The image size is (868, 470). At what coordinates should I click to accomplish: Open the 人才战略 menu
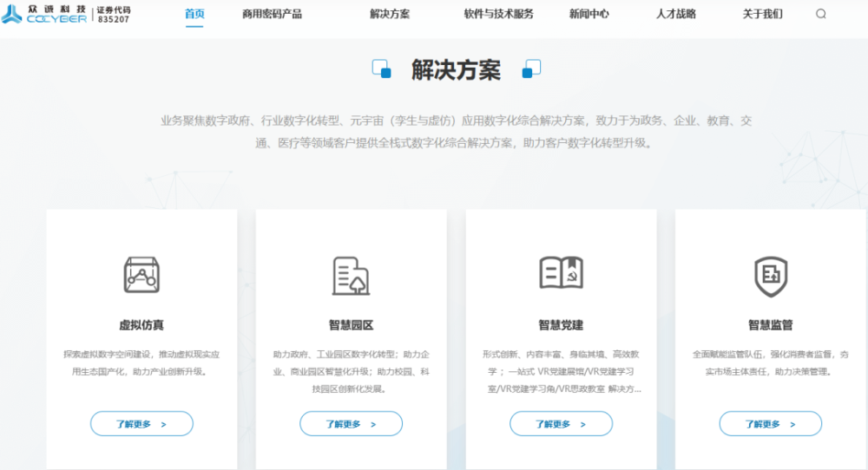[676, 14]
